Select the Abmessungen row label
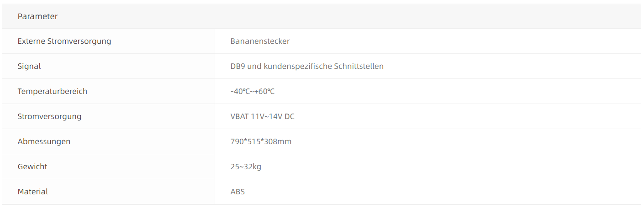Image resolution: width=644 pixels, height=208 pixels. coord(44,141)
